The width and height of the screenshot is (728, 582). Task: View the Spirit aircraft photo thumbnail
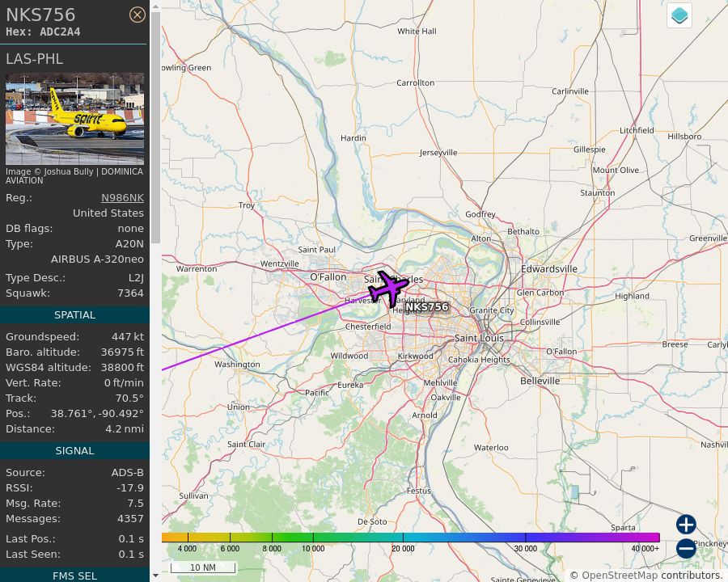click(74, 119)
